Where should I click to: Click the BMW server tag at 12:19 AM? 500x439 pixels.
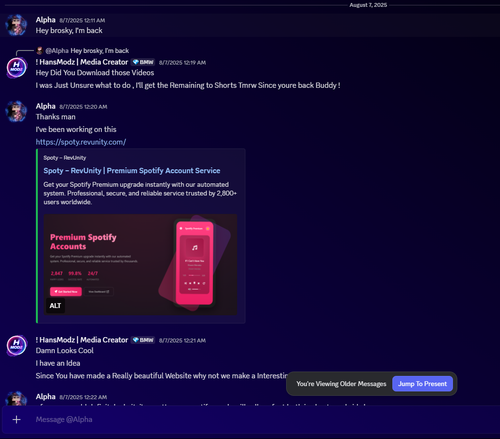(x=143, y=62)
